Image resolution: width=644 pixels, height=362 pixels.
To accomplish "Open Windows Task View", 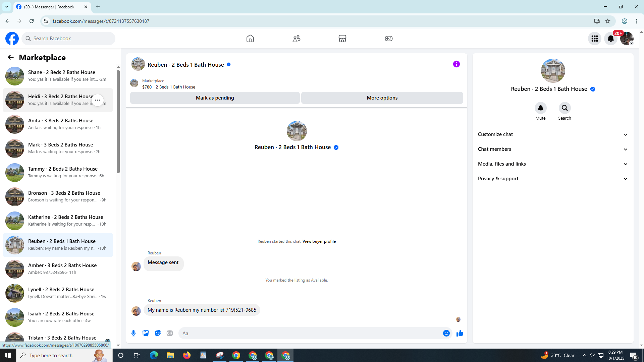I will click(x=137, y=355).
